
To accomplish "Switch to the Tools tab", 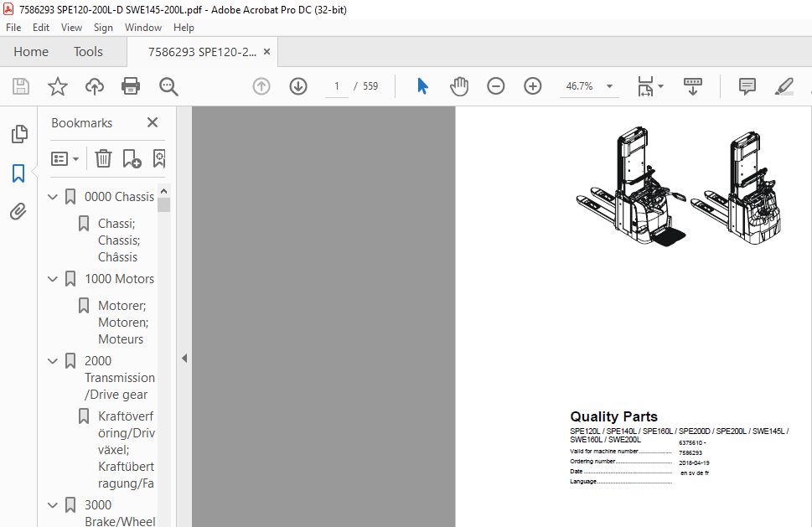I will [88, 52].
